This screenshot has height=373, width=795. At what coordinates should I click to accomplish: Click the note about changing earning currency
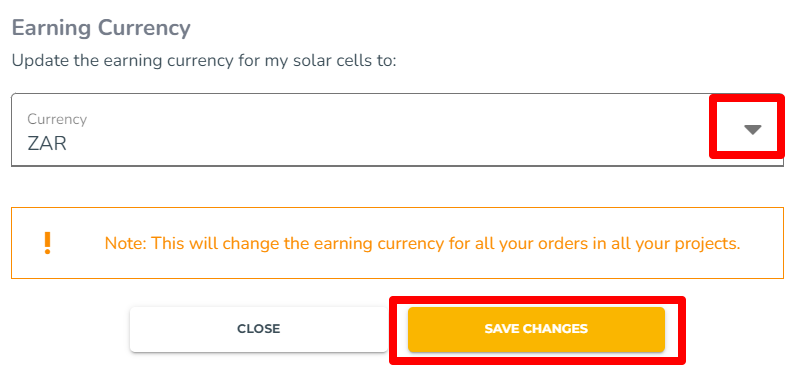422,243
